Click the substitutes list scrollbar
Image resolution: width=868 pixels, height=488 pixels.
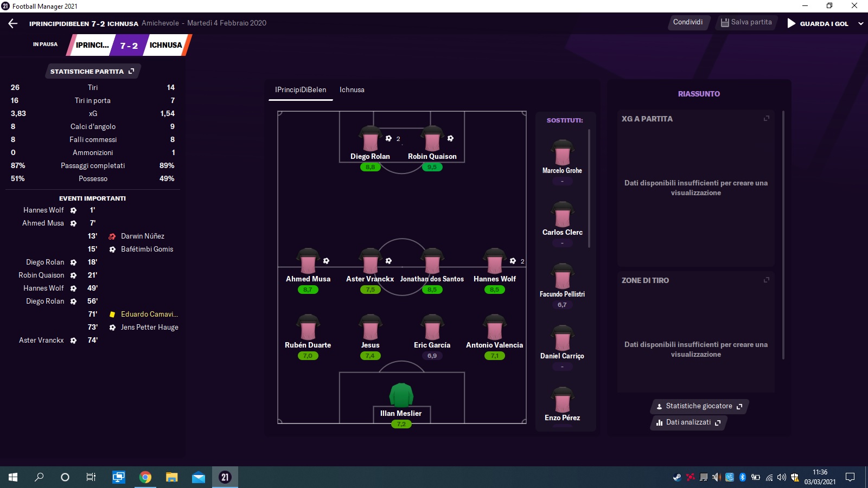(x=589, y=189)
